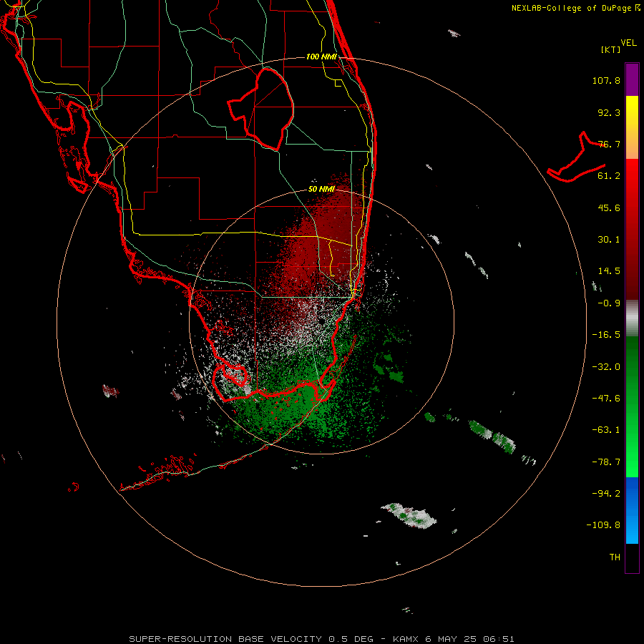Select the 14.5 legend value
The width and height of the screenshot is (644, 644).
pos(609,271)
